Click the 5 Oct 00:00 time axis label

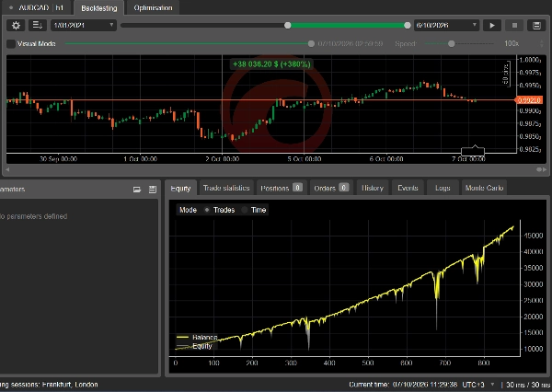pyautogui.click(x=305, y=159)
